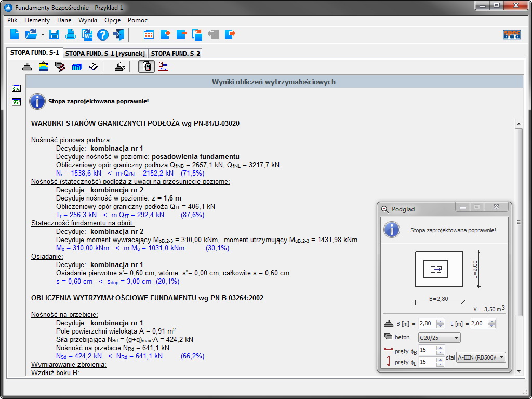
Task: Open the beton C20/25 dropdown
Action: tap(439, 338)
